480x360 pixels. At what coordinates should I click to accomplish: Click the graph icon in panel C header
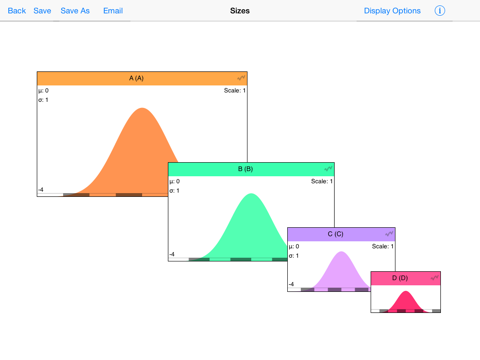389,234
